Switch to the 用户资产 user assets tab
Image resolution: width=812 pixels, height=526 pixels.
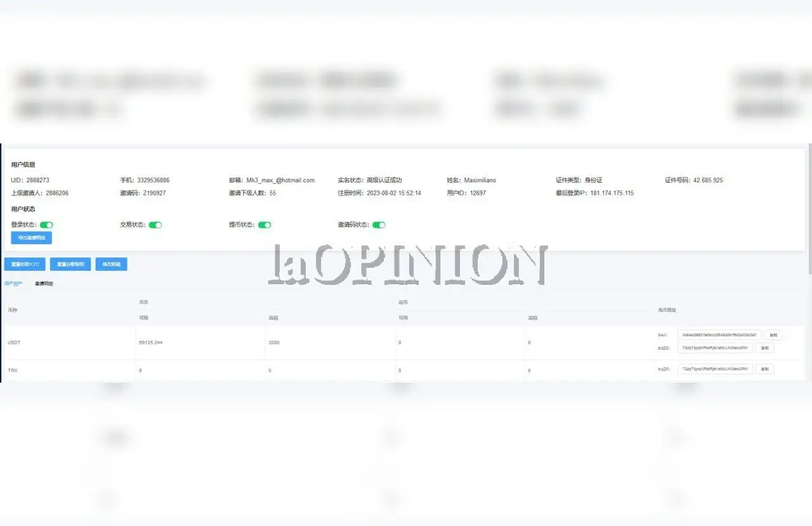(x=13, y=284)
